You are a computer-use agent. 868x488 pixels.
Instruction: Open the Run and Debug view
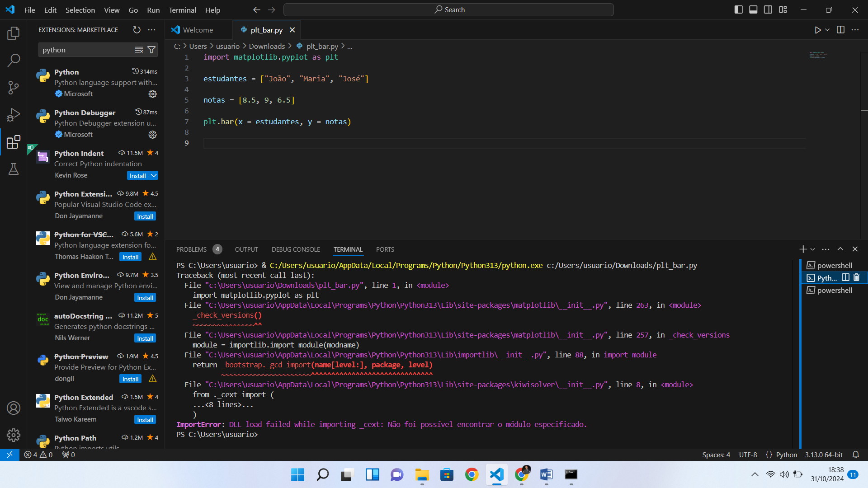[14, 115]
